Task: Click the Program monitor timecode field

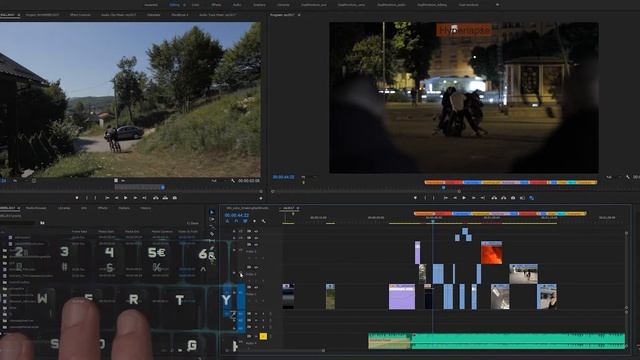Action: pyautogui.click(x=283, y=177)
